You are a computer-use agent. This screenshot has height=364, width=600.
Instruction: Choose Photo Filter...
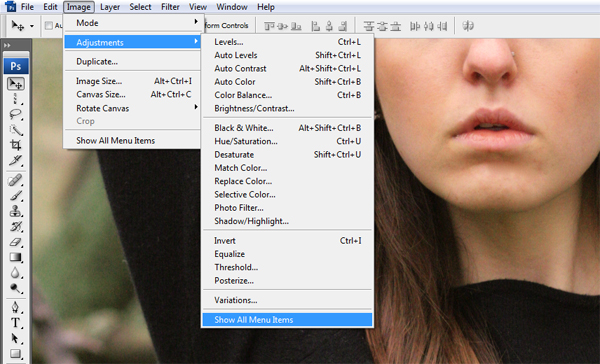tap(287, 208)
